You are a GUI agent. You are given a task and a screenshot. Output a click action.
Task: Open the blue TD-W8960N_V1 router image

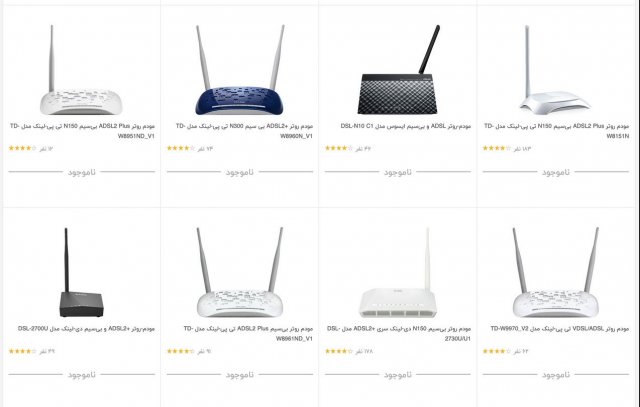click(x=240, y=70)
